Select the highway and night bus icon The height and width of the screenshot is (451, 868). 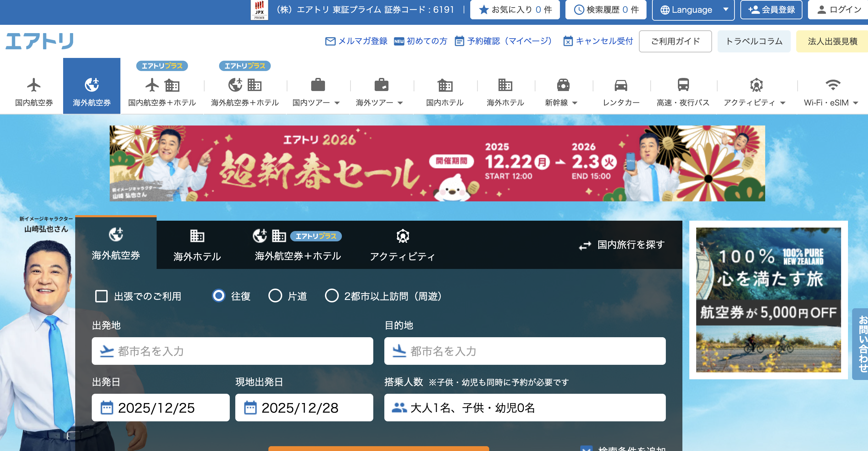tap(683, 85)
